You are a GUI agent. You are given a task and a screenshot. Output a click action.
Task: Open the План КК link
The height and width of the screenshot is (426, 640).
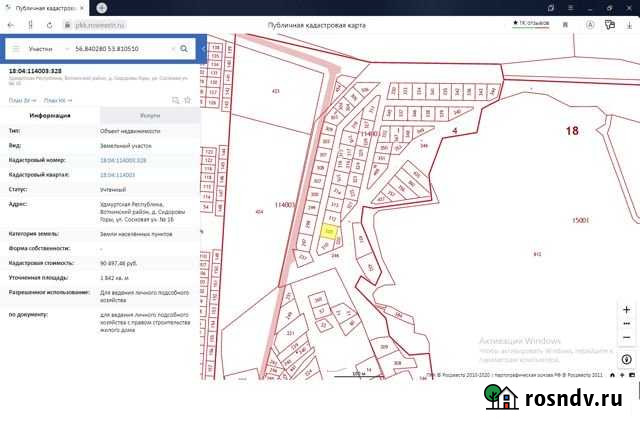[58, 100]
